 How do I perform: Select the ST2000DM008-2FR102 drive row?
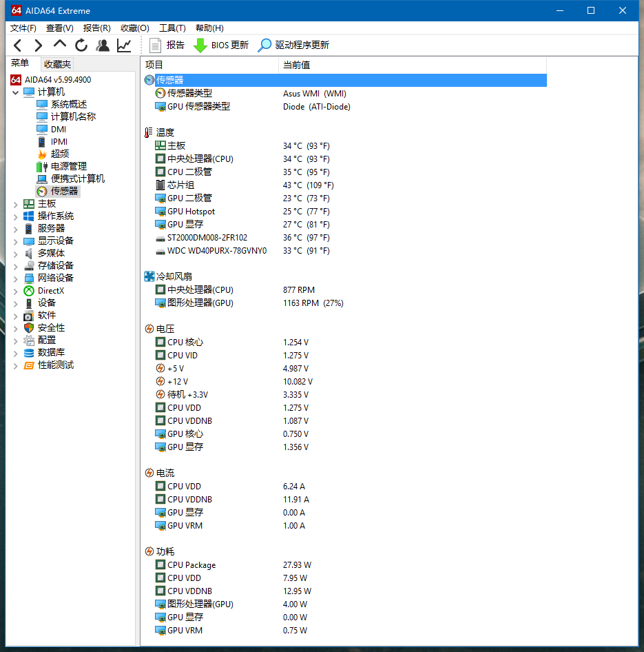(345, 237)
